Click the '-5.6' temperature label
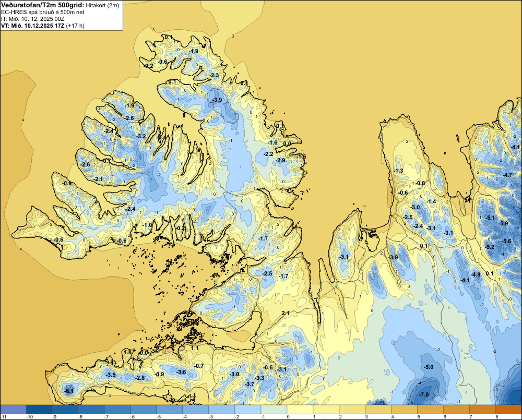Image resolution: width=522 pixels, height=420 pixels. click(506, 241)
